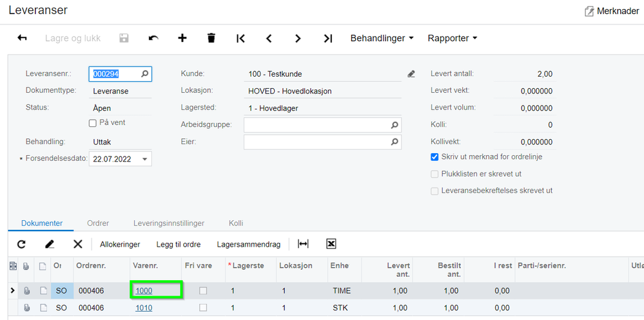
Task: Click the fit columns width icon
Action: tap(303, 244)
